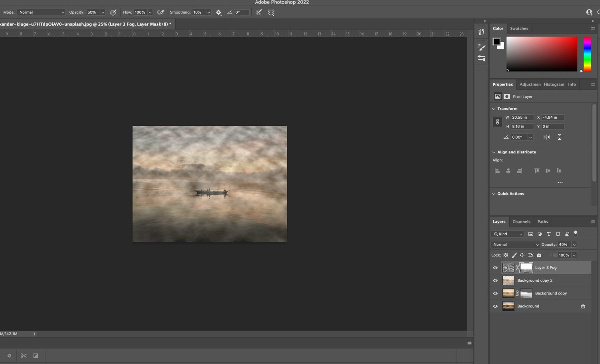Open brush Opacity 50% slider arrow
Screen dimensions: 600x364
[x=103, y=12]
